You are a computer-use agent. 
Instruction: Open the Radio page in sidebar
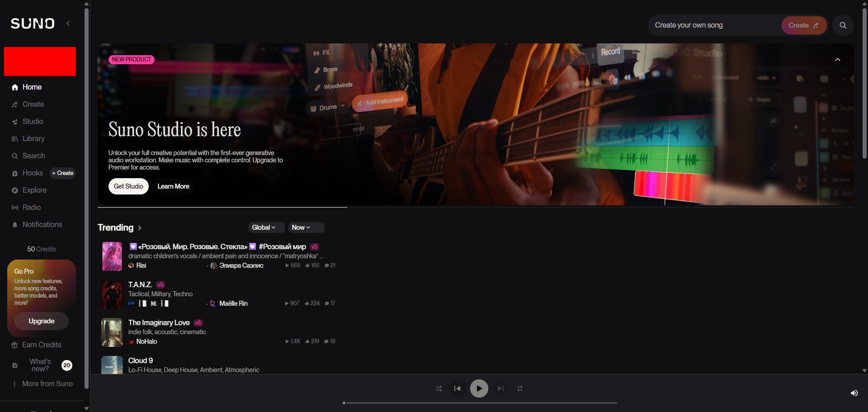click(31, 207)
